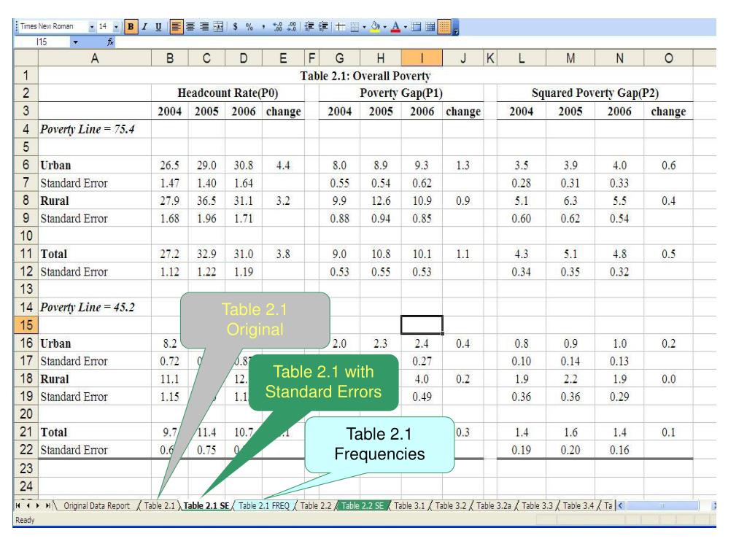Select column M header
Screen dimensions: 747x560
coord(570,58)
